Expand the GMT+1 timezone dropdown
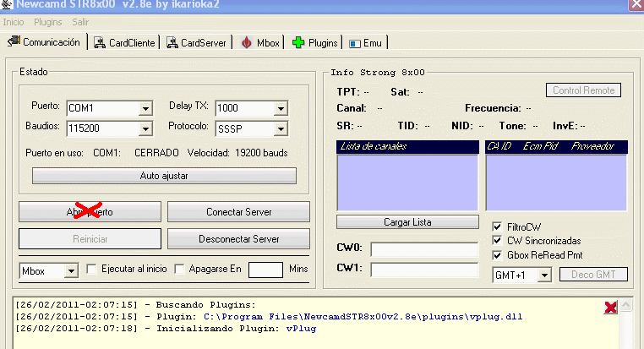The width and height of the screenshot is (644, 349). [x=544, y=275]
